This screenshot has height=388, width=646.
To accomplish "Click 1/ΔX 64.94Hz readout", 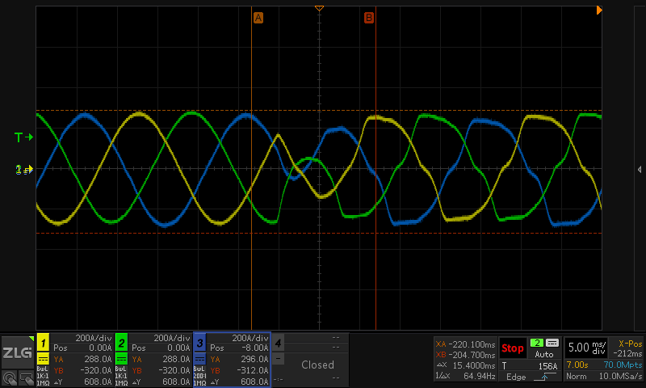I will click(465, 376).
